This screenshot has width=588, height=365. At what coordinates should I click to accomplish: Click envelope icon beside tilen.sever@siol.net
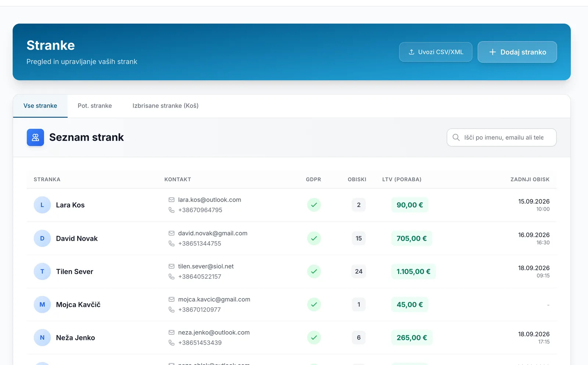pyautogui.click(x=171, y=266)
